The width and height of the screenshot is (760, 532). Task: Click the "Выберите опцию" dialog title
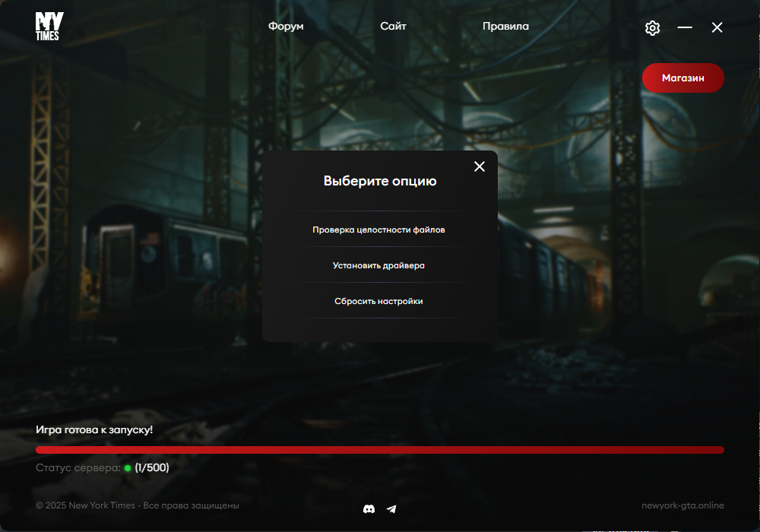click(x=380, y=182)
